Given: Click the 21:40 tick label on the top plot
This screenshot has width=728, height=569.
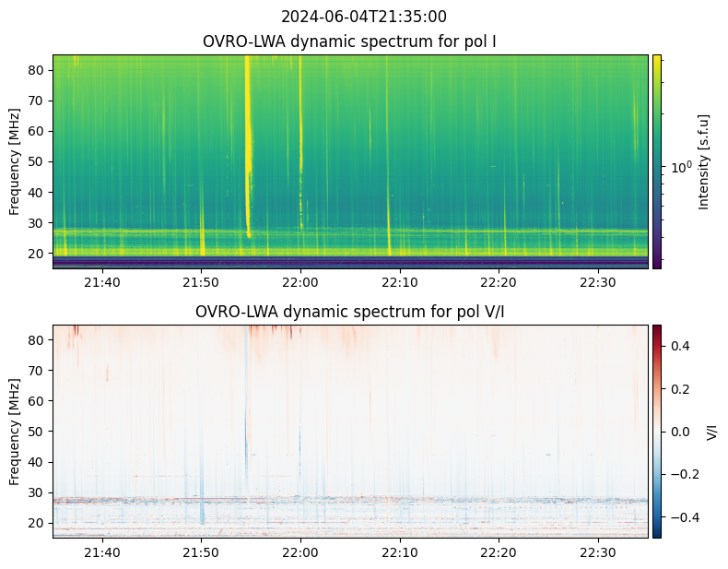Looking at the screenshot, I should 102,282.
